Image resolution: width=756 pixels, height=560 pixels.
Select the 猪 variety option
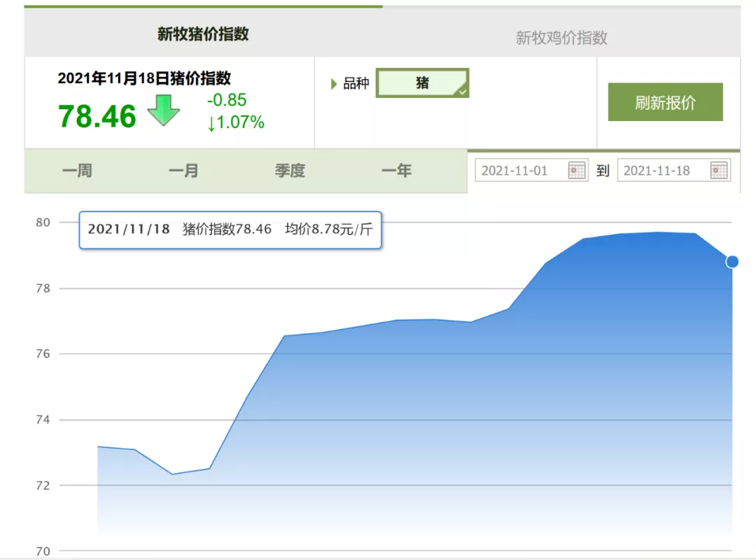point(422,83)
